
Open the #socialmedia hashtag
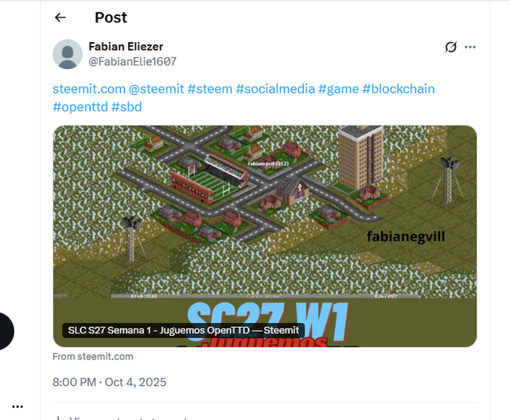275,89
